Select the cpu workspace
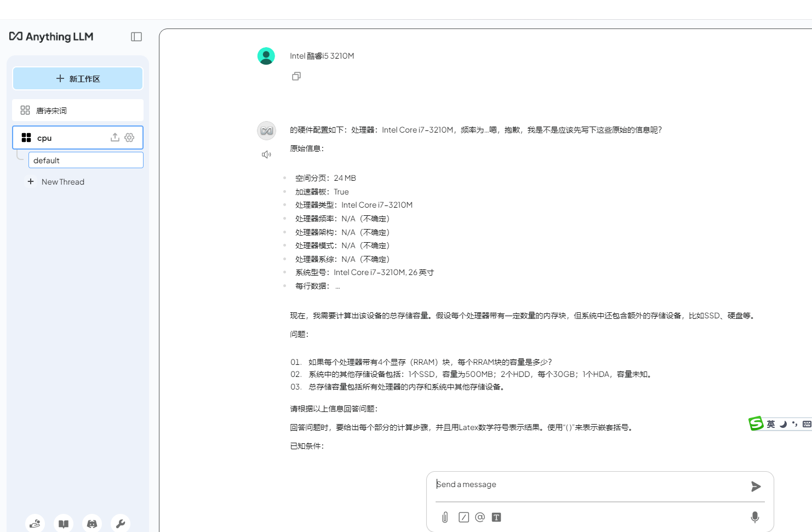 click(x=78, y=138)
